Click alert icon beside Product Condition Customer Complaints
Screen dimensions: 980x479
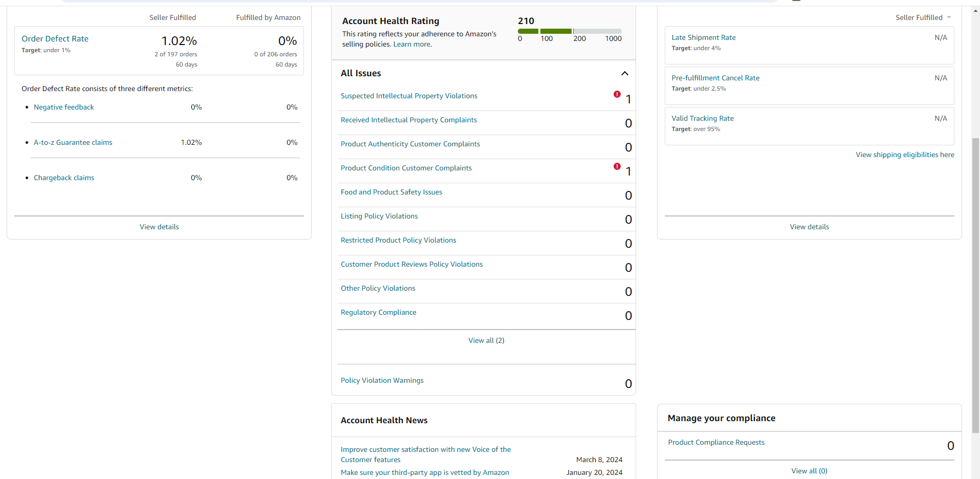tap(617, 166)
